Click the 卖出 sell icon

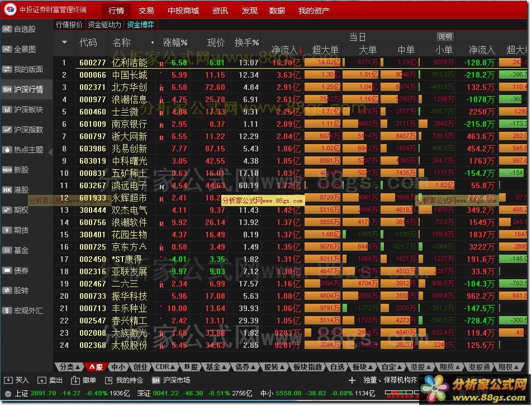coord(41,380)
